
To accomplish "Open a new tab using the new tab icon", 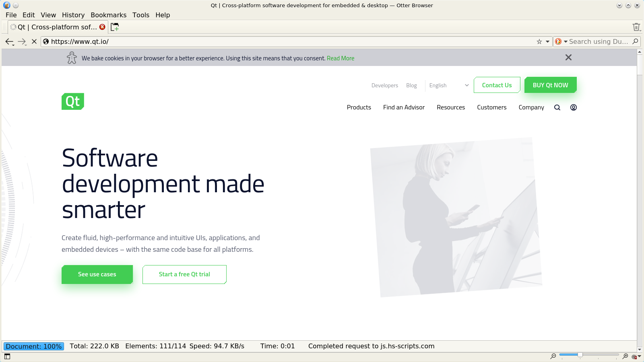I will [x=114, y=27].
